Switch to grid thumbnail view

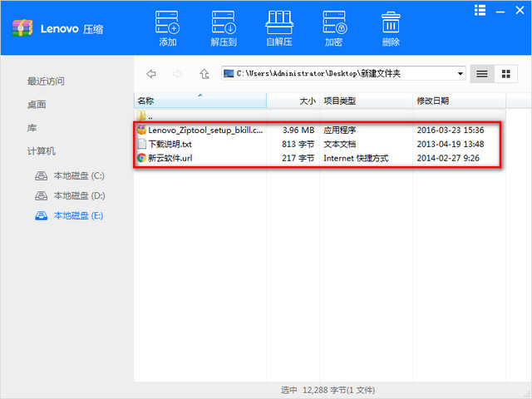point(506,74)
